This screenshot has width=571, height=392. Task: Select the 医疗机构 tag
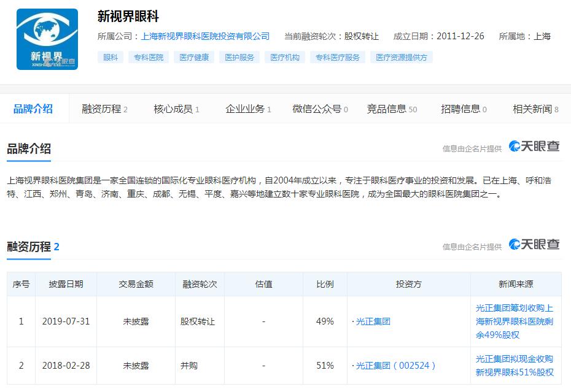coord(285,57)
